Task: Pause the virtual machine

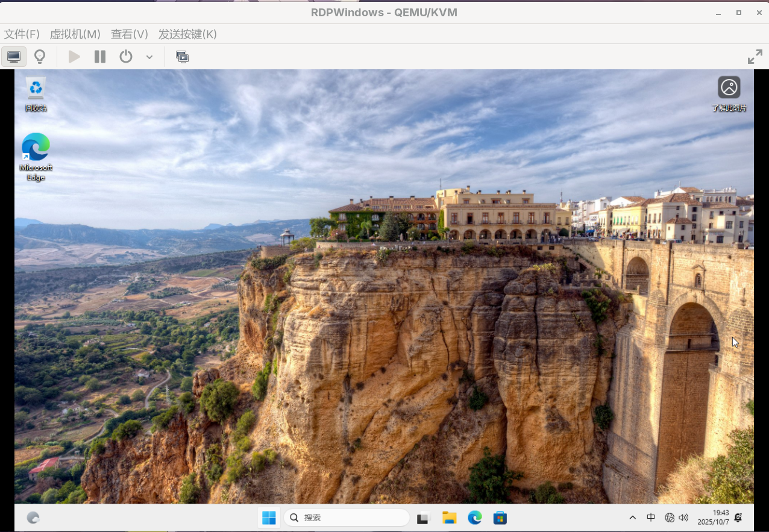Action: pos(100,57)
